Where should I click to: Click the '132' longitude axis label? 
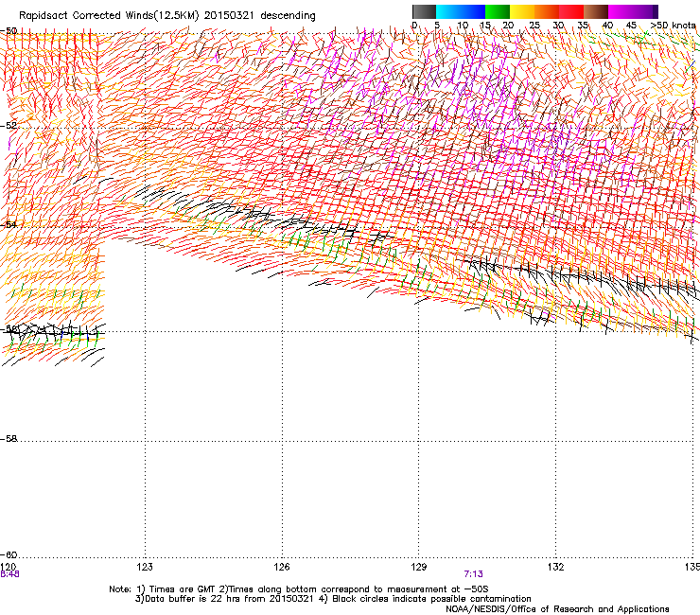coord(556,567)
